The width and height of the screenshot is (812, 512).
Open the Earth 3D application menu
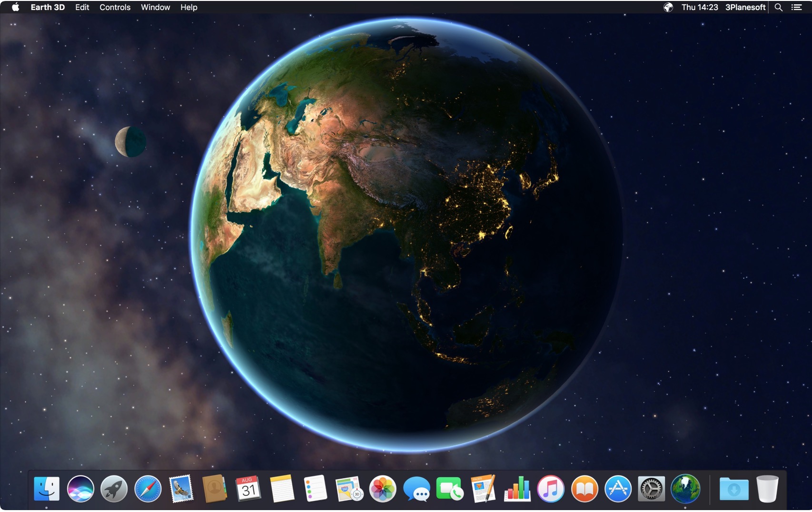pyautogui.click(x=48, y=7)
